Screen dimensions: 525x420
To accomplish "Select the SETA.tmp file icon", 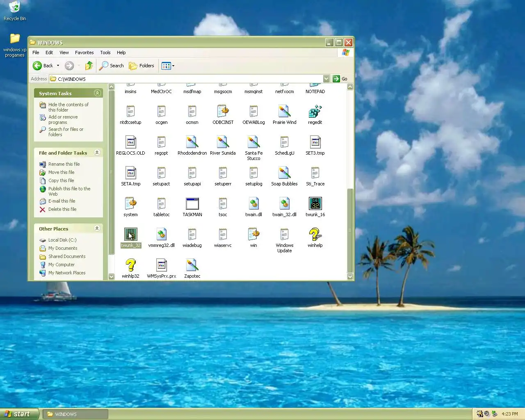I will tap(130, 173).
